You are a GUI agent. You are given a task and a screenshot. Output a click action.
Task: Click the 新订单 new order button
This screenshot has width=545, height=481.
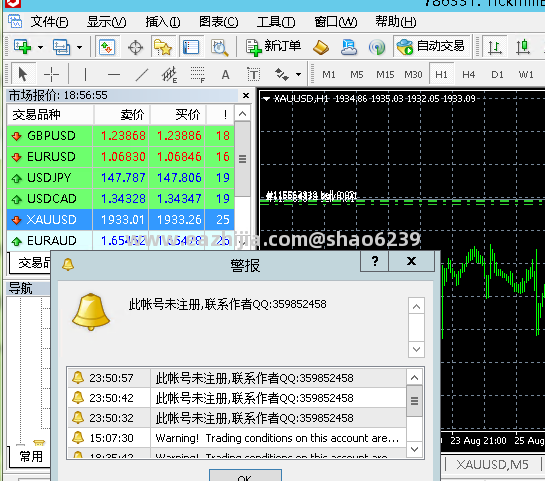[273, 47]
